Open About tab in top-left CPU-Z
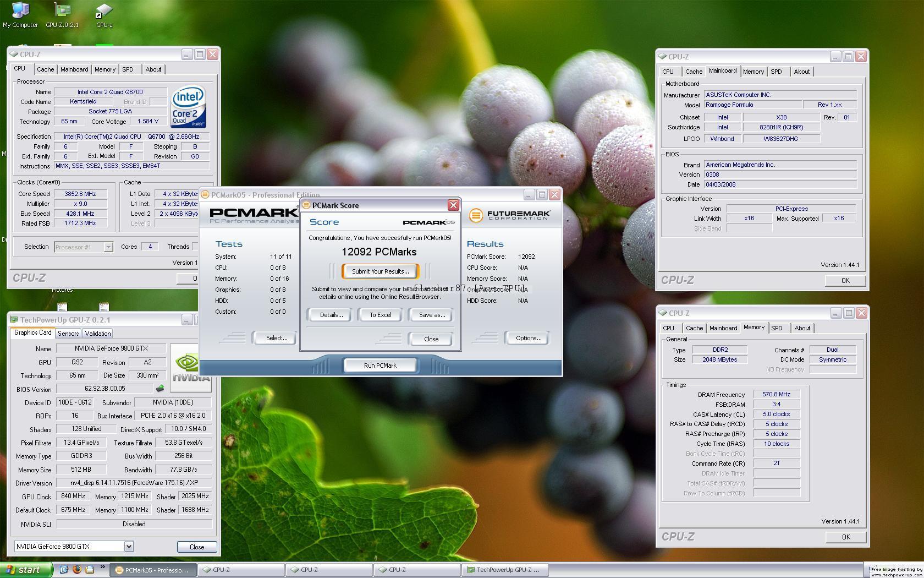Screen dimensions: 924x578 (x=153, y=69)
